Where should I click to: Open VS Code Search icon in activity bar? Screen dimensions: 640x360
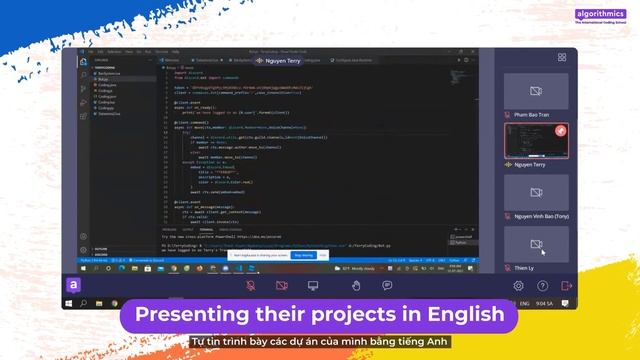[83, 76]
